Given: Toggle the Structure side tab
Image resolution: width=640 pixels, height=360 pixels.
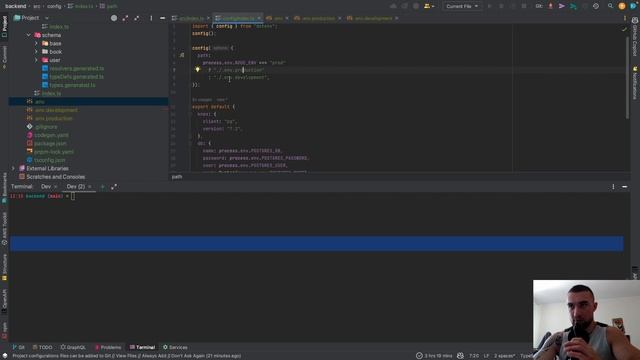Looking at the screenshot, I should pyautogui.click(x=4, y=267).
